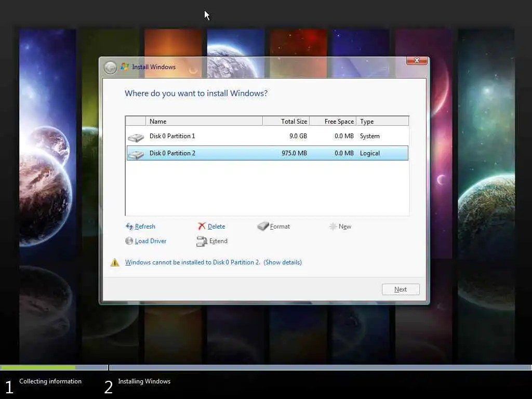Click the yellow warning triangle icon
Viewport: 532px width, 399px height.
(115, 262)
